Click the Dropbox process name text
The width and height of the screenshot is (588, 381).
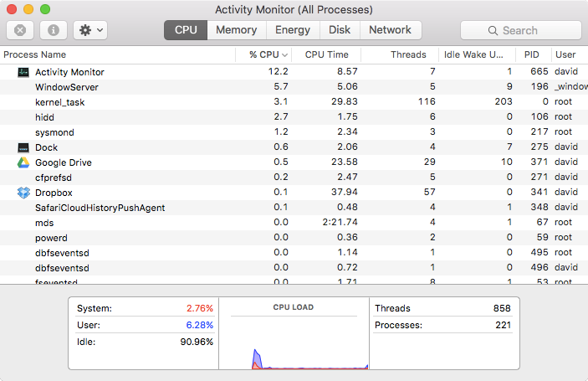point(54,193)
